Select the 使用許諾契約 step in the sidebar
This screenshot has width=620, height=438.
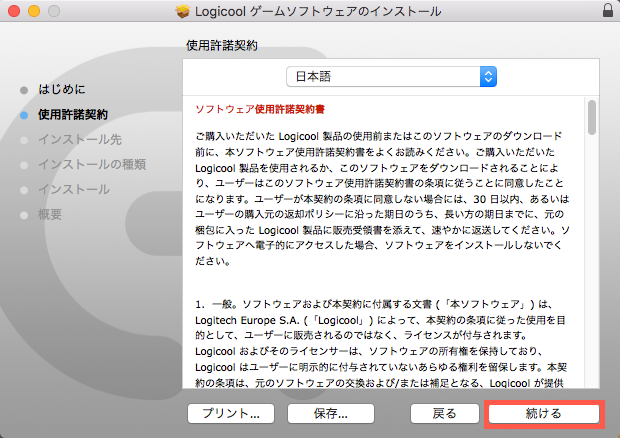pyautogui.click(x=73, y=115)
